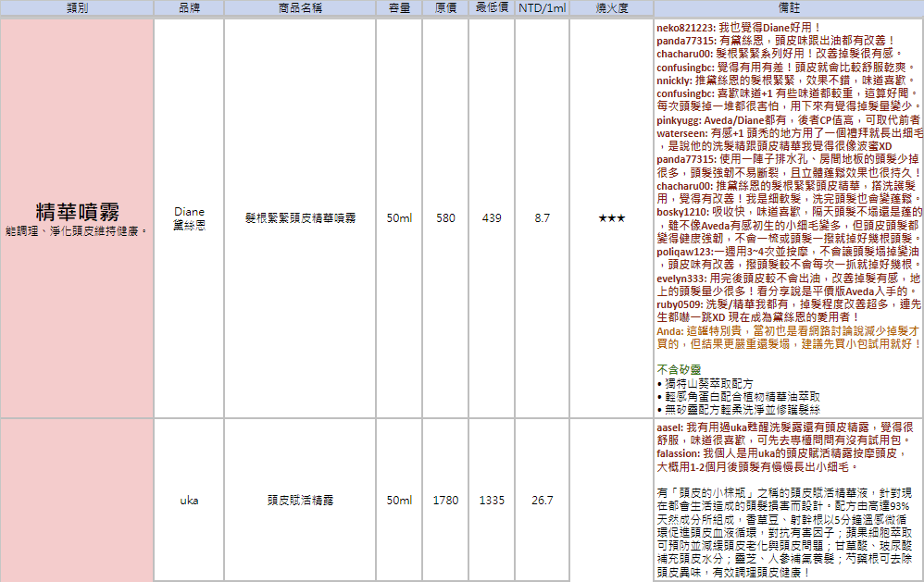This screenshot has height=582, width=924.
Task: Click the neko821223 comment line
Action: [x=739, y=28]
